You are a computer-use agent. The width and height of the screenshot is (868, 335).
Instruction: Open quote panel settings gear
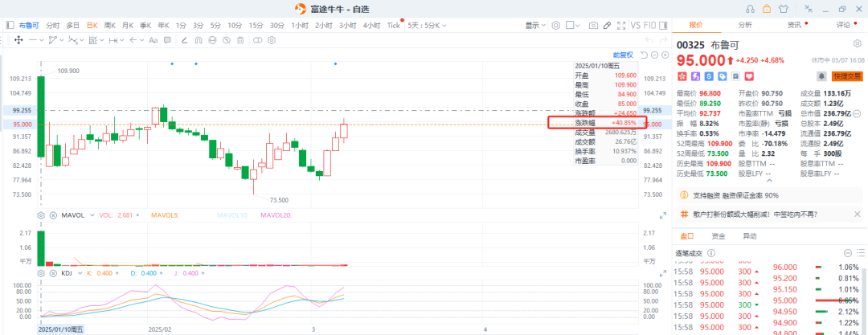(857, 43)
